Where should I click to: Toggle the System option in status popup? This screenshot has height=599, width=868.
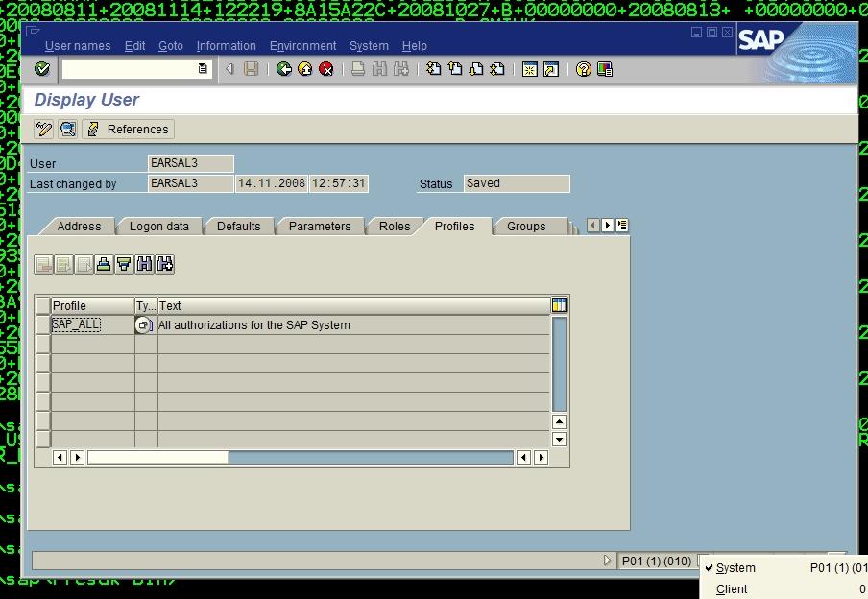click(x=735, y=568)
